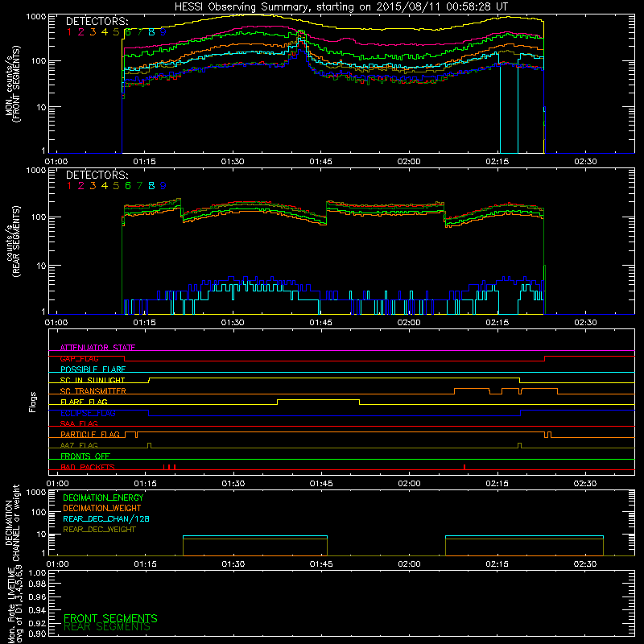Viewport: 644px width, 644px height.
Task: Select magenta detector 2 in rear segments legend
Action: coord(81,186)
